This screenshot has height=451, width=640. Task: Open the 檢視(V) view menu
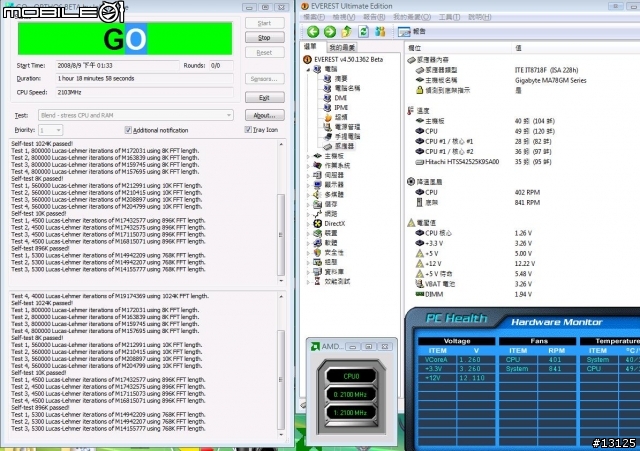click(x=344, y=17)
